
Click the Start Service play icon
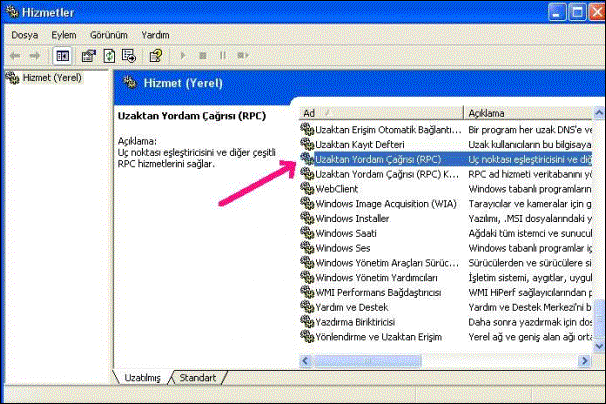(183, 56)
